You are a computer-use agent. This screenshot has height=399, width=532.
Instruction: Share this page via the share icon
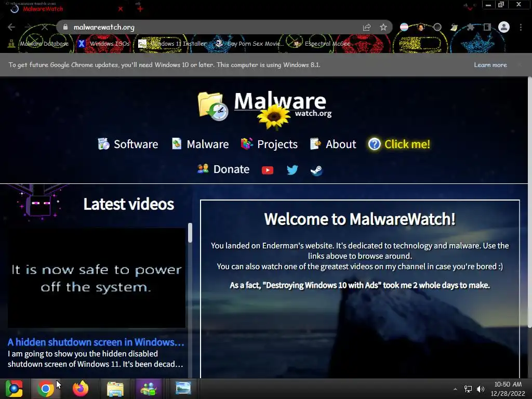point(367,27)
